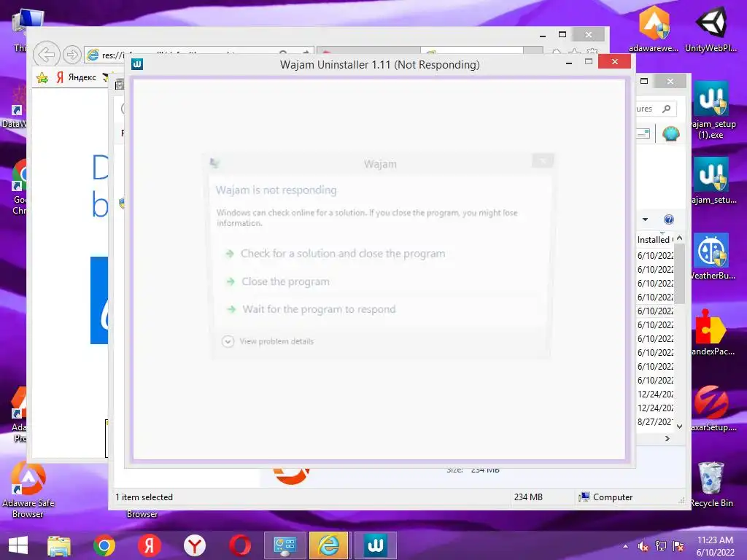Image resolution: width=747 pixels, height=560 pixels.
Task: Open the Start menu
Action: tap(18, 545)
